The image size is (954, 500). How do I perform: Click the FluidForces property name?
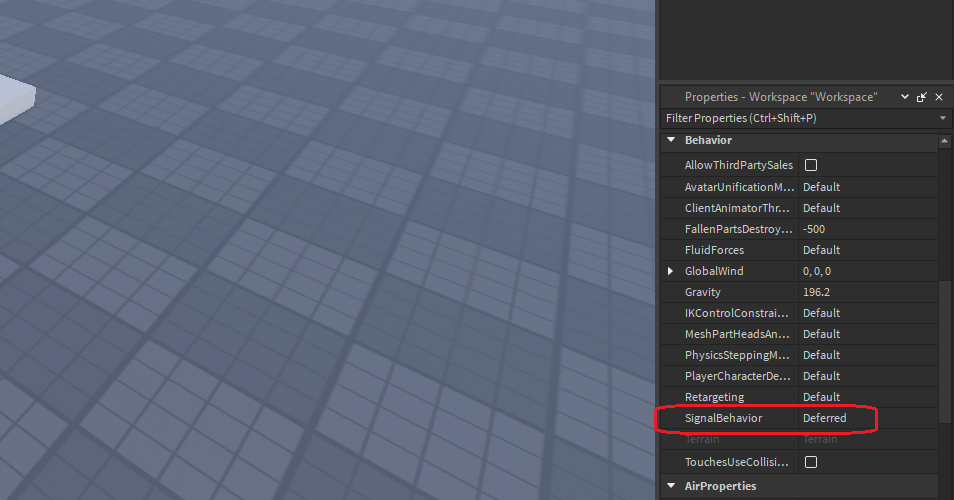pyautogui.click(x=714, y=250)
